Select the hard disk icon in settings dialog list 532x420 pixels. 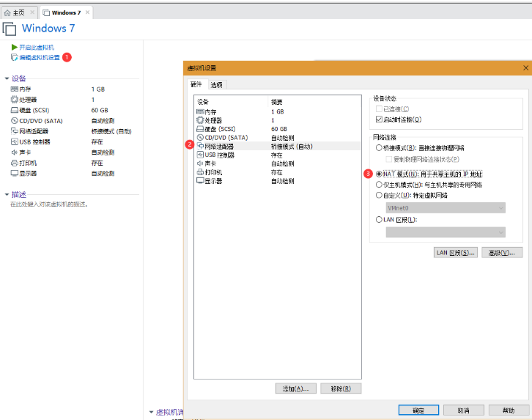tap(200, 129)
